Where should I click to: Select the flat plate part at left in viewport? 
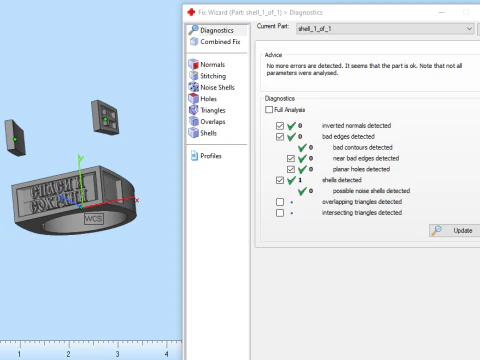(15, 138)
